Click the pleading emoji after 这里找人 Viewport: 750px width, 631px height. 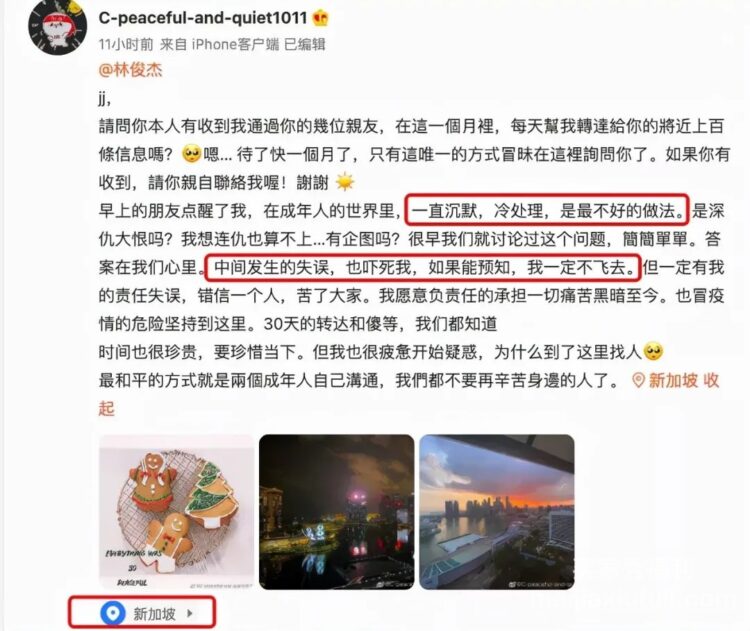pos(653,352)
